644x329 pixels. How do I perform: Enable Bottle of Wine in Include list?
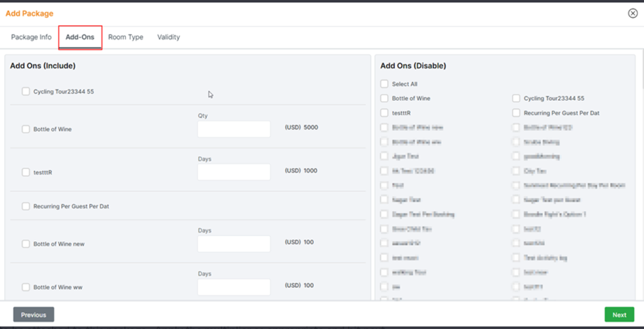pyautogui.click(x=26, y=129)
